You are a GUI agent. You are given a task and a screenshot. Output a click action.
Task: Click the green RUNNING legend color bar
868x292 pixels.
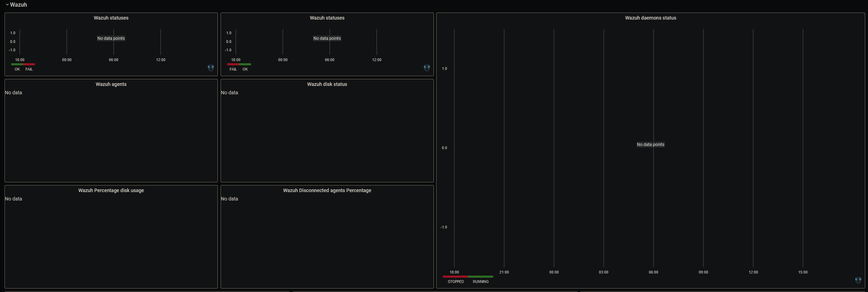point(481,277)
